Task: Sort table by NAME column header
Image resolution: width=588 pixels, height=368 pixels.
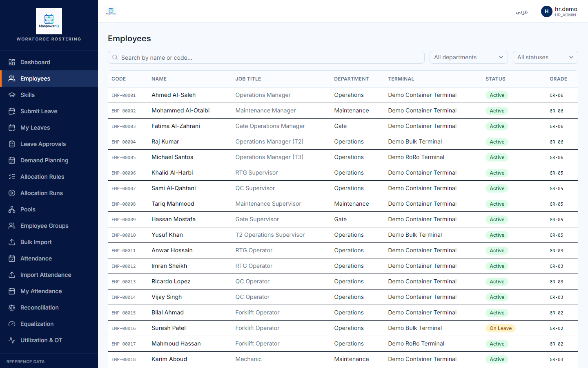Action: tap(159, 79)
